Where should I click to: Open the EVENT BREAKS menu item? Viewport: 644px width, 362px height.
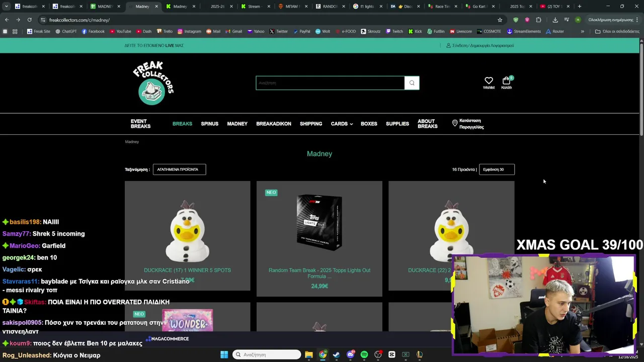[x=140, y=124]
